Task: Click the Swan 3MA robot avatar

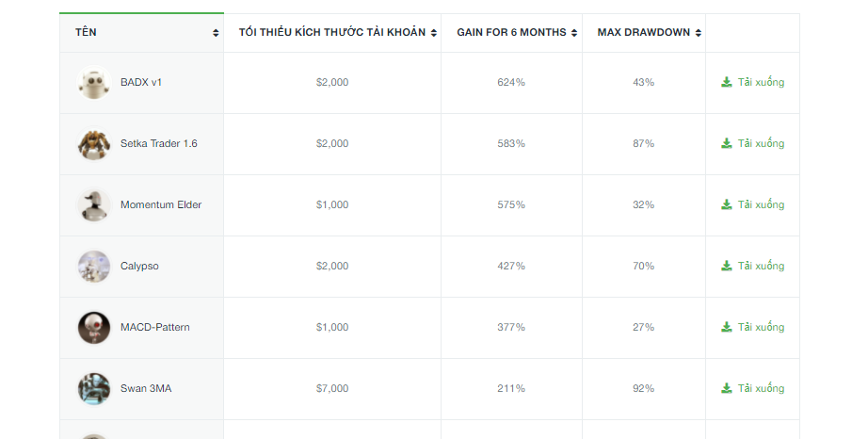Action: click(x=94, y=389)
